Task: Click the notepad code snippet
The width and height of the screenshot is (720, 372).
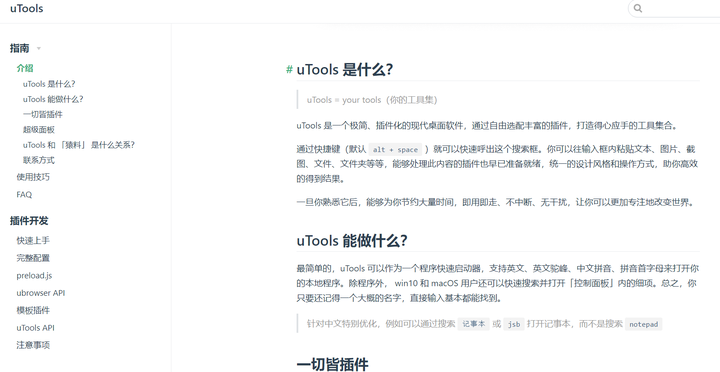Action: click(x=643, y=324)
